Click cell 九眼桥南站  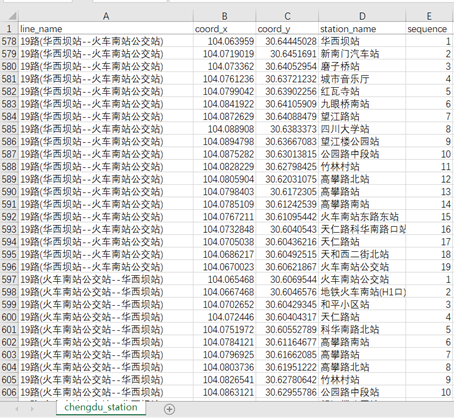(362, 104)
